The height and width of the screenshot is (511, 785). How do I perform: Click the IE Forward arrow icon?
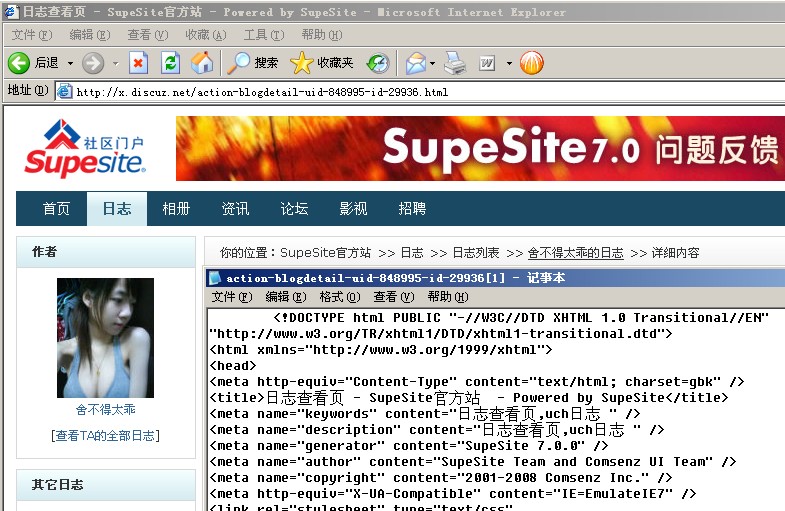(x=93, y=63)
